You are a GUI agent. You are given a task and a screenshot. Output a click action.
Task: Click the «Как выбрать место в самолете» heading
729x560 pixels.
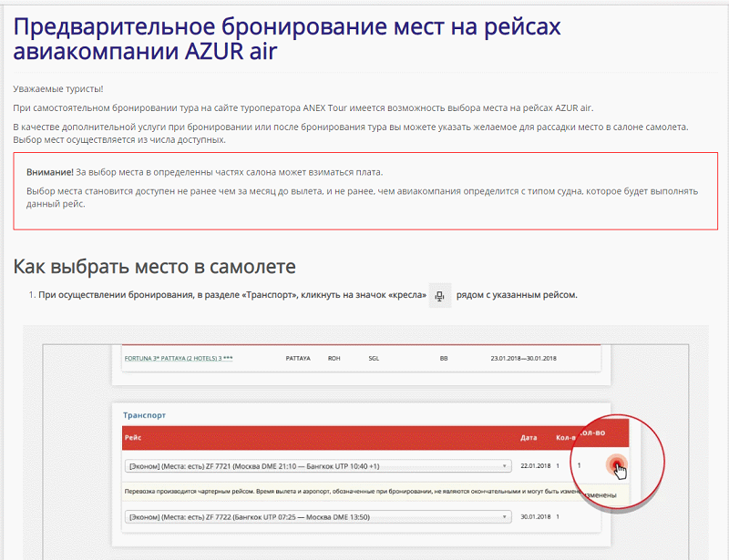pos(154,267)
